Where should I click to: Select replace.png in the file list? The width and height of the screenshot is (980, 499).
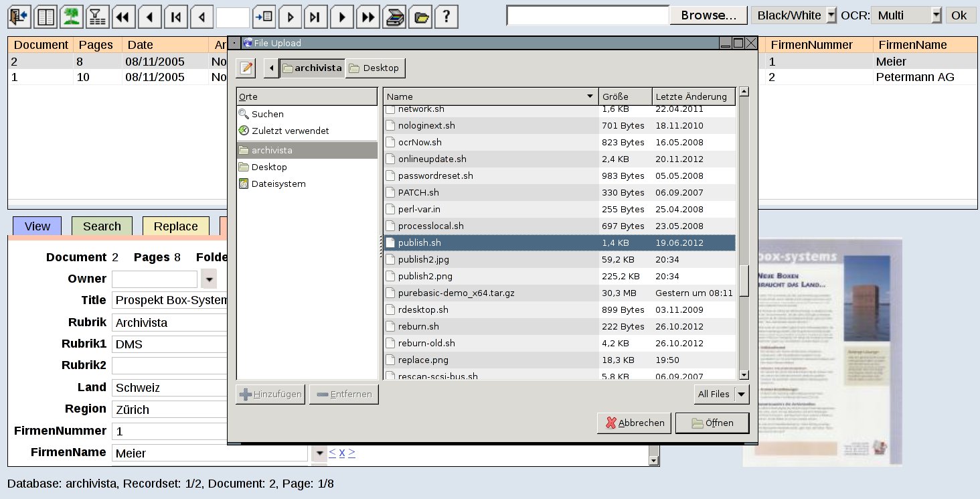tap(560, 360)
